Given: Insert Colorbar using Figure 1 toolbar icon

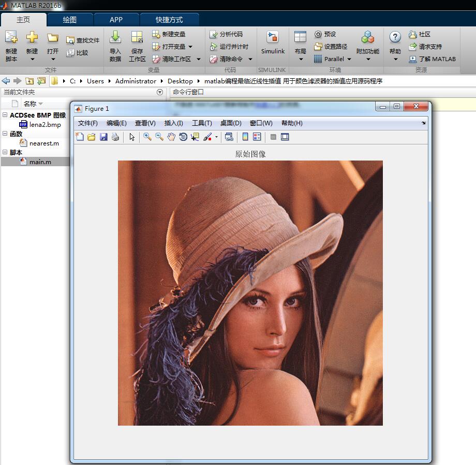Looking at the screenshot, I should click(x=245, y=137).
